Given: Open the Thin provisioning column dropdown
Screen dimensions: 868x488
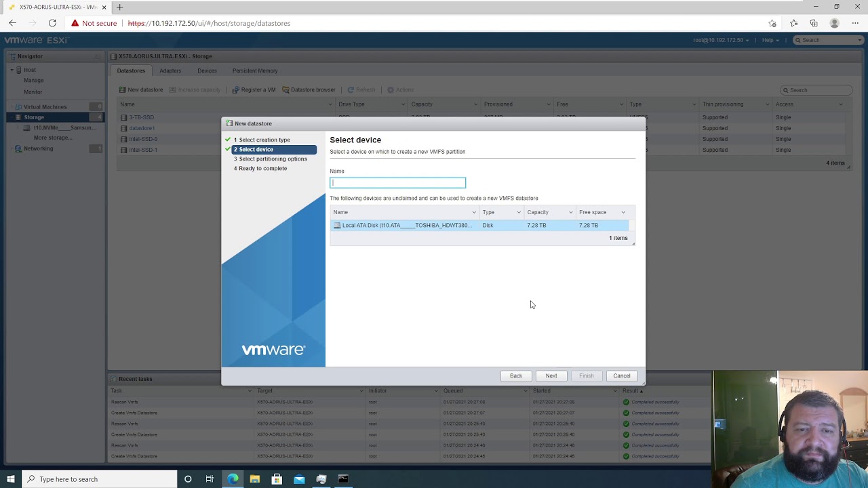Looking at the screenshot, I should tap(767, 104).
